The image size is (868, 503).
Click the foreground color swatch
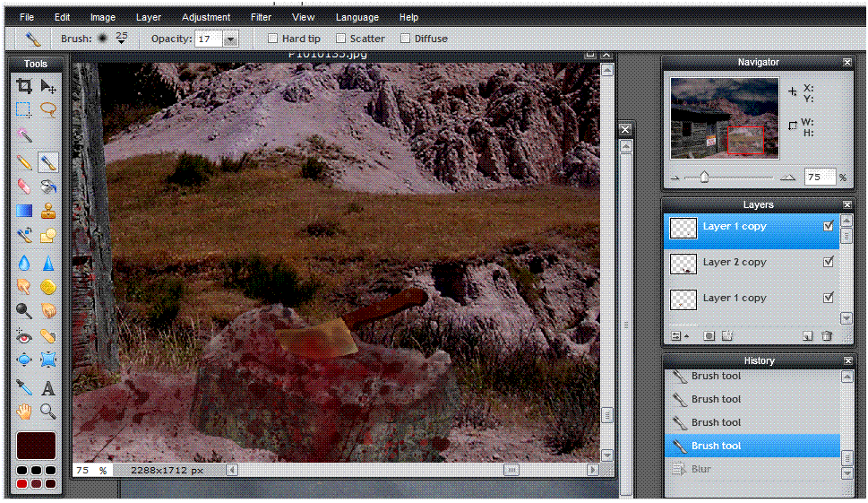tap(36, 445)
